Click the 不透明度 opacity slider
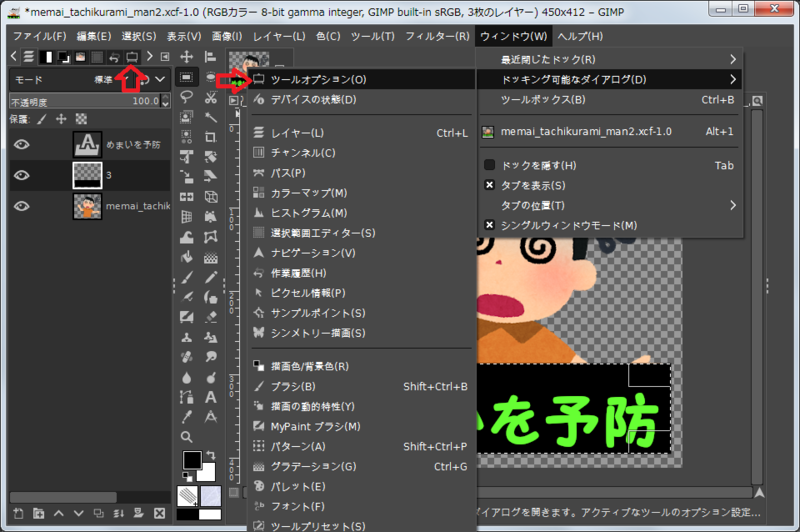Image resolution: width=800 pixels, height=532 pixels. pos(85,101)
